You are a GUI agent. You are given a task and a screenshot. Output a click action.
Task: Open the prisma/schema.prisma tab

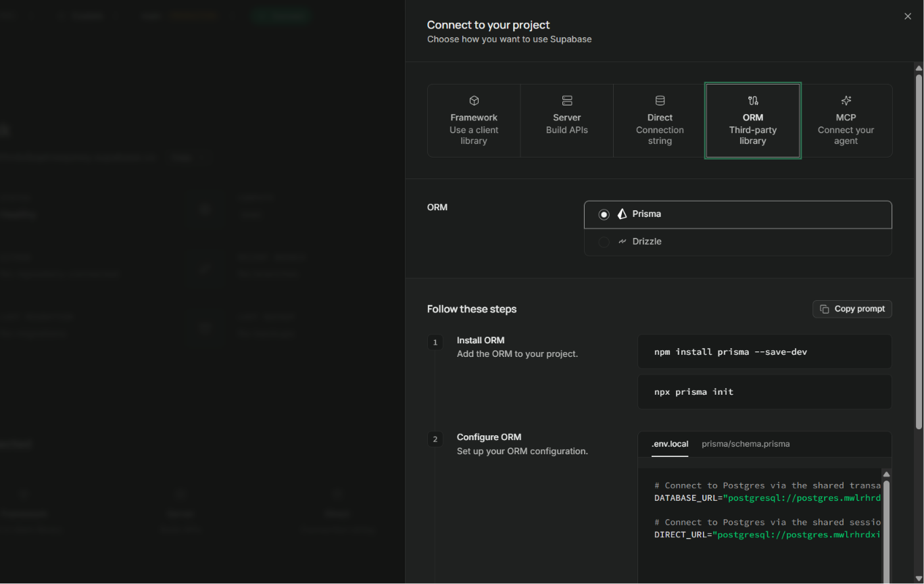click(x=746, y=444)
